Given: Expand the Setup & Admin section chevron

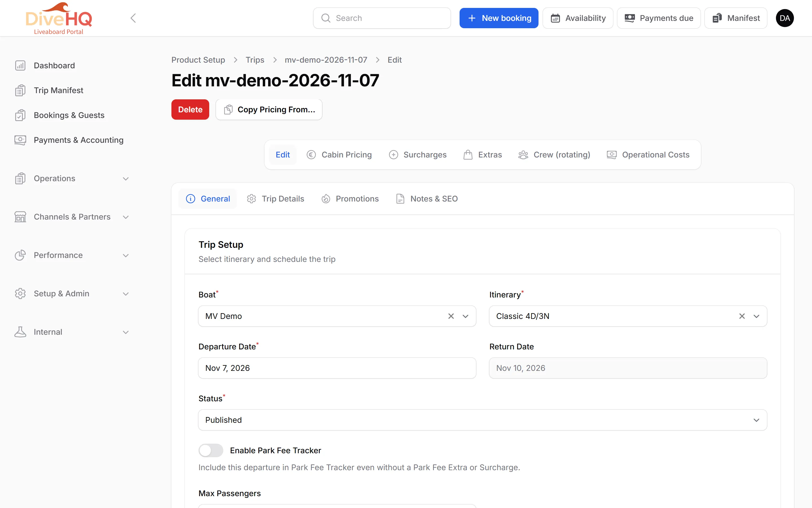Looking at the screenshot, I should 126,294.
